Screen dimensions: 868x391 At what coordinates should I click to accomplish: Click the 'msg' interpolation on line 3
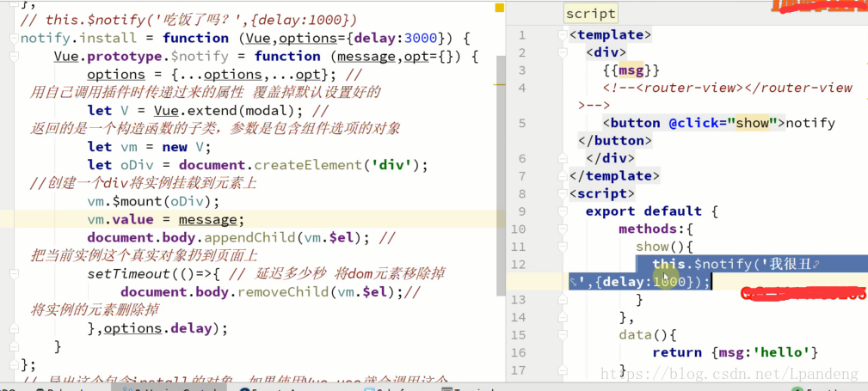pos(631,70)
